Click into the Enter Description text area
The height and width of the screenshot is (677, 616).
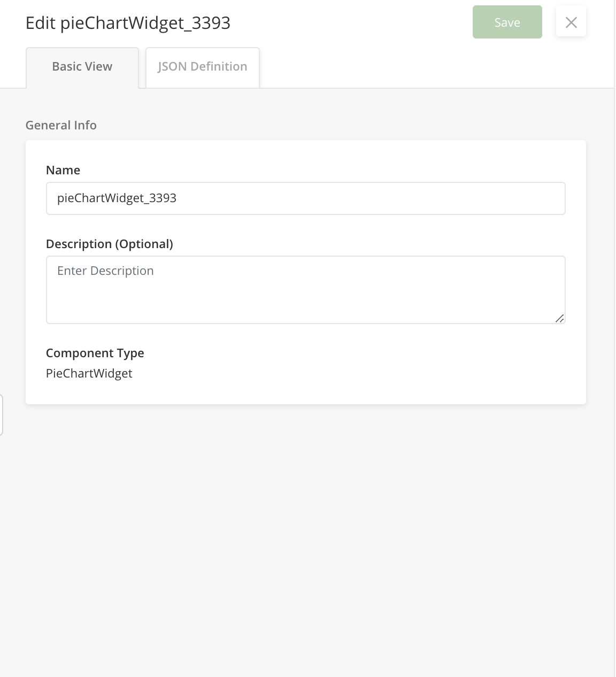(306, 290)
